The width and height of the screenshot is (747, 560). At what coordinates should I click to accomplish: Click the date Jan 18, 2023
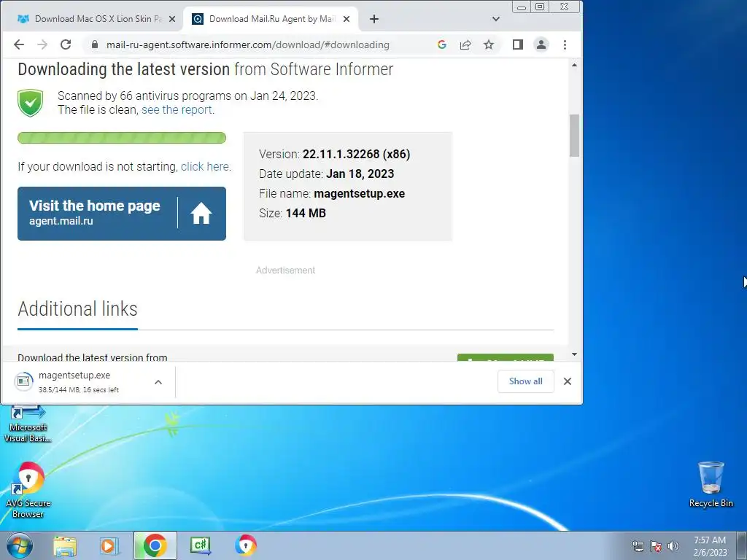point(360,174)
